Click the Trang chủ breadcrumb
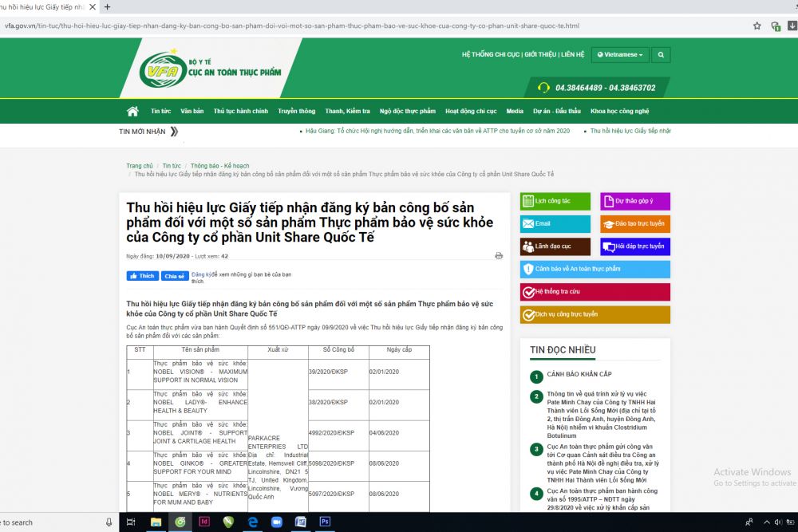Screen dimensions: 798x532 click(x=140, y=166)
